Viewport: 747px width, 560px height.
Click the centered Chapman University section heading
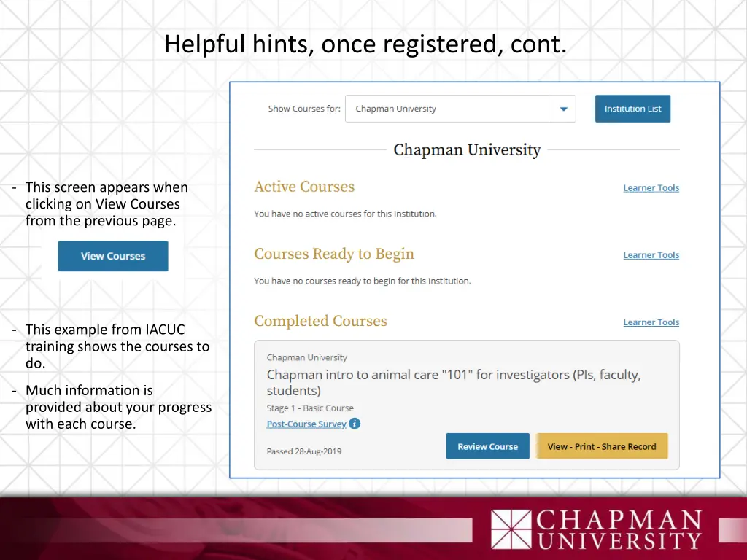467,150
